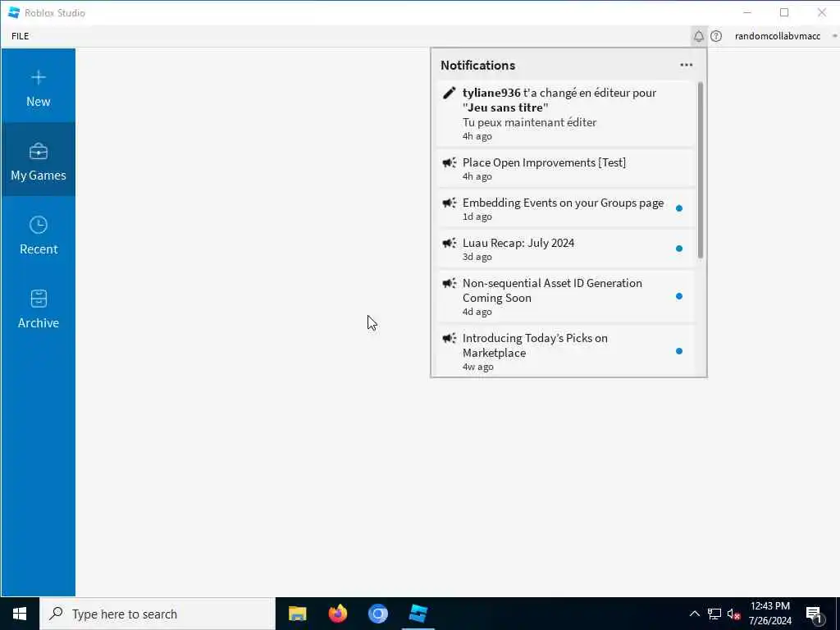840x630 pixels.
Task: Click Roblox Studio taskbar icon
Action: (x=418, y=614)
